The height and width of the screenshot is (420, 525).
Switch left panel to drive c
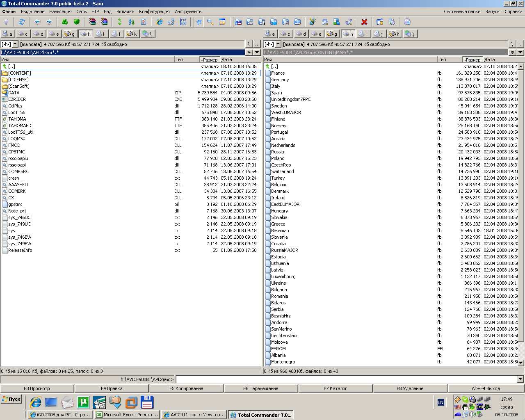[x=23, y=34]
